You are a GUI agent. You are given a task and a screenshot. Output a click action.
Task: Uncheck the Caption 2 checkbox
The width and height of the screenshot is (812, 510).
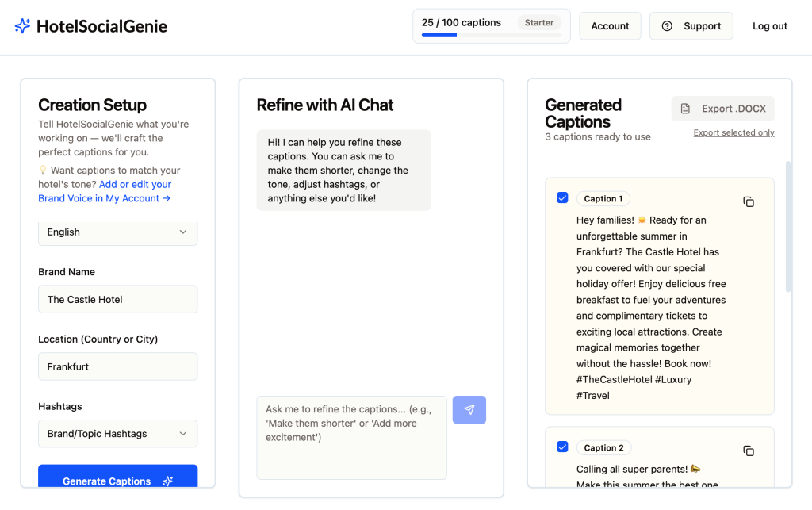tap(562, 447)
